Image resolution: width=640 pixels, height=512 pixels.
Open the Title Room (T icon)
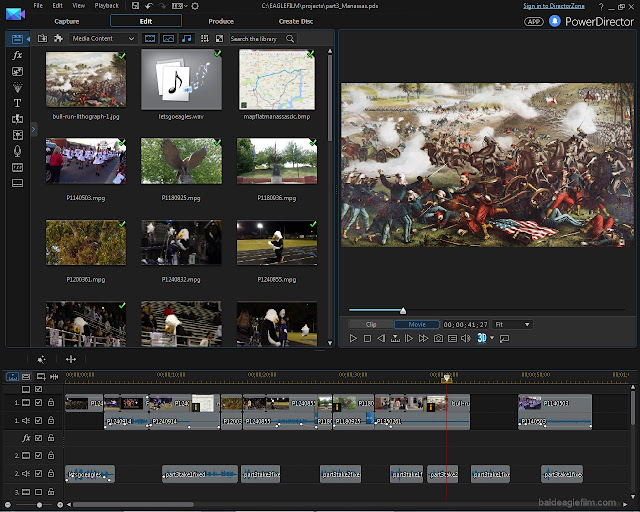coord(17,103)
